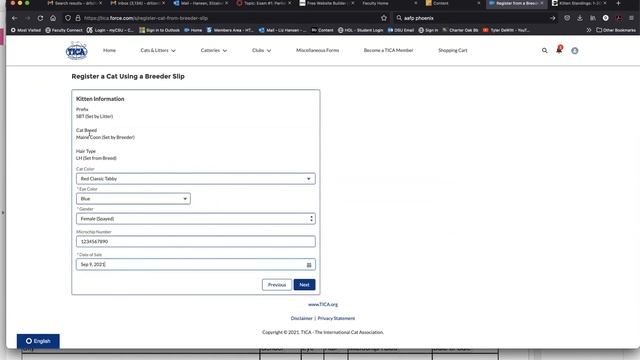Click the tracking protection shield icon
Viewport: 640px width, 360px height.
(x=68, y=18)
